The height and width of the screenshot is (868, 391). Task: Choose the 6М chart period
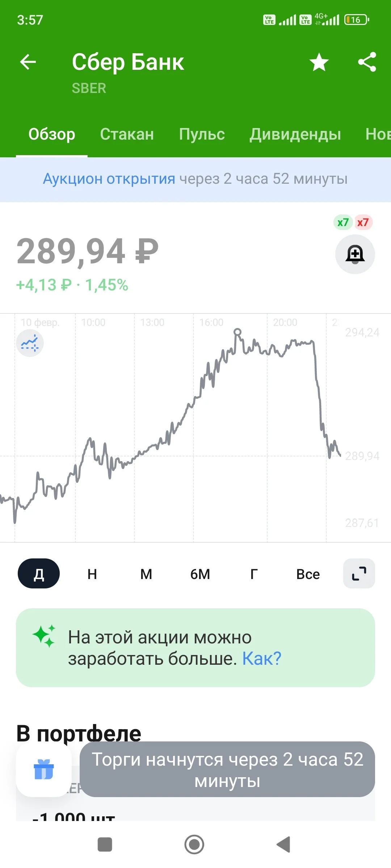tap(200, 574)
